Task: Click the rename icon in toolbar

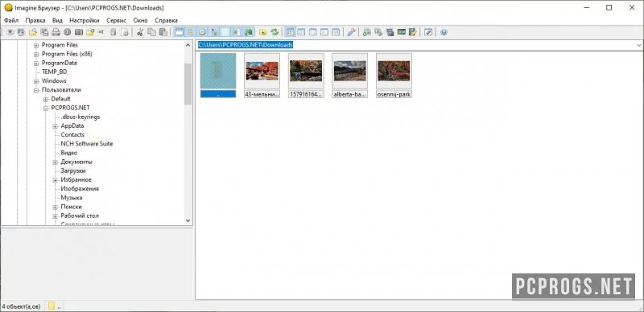Action: click(102, 32)
